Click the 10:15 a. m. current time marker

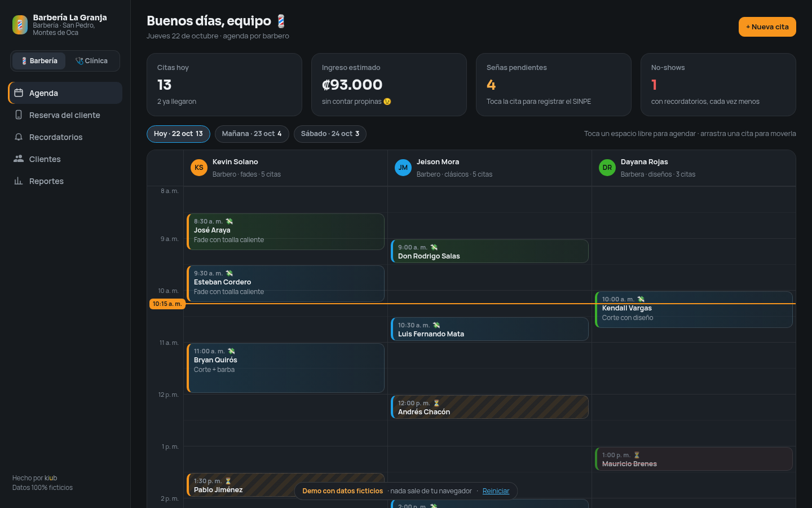click(167, 304)
